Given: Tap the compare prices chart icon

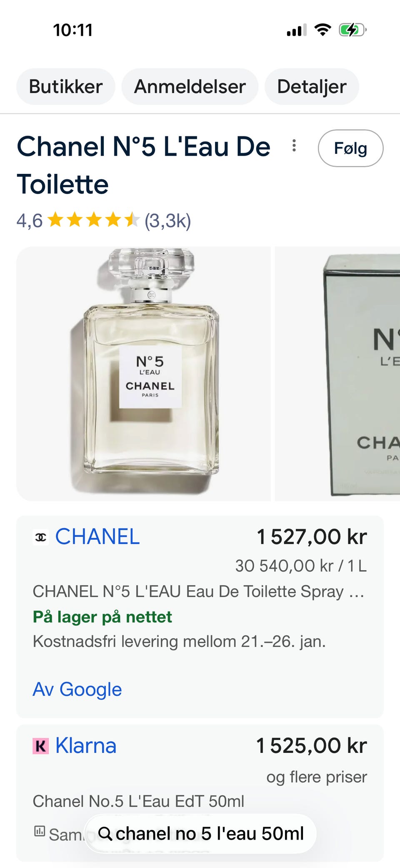Looking at the screenshot, I should pyautogui.click(x=40, y=831).
